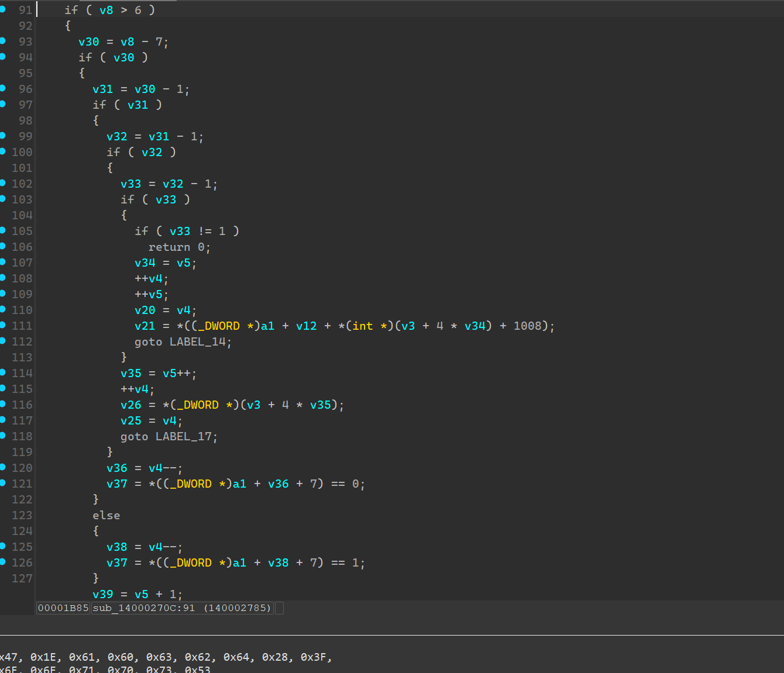Select 'v33 = v32 - 1;' assignment
784x673 pixels.
point(169,184)
